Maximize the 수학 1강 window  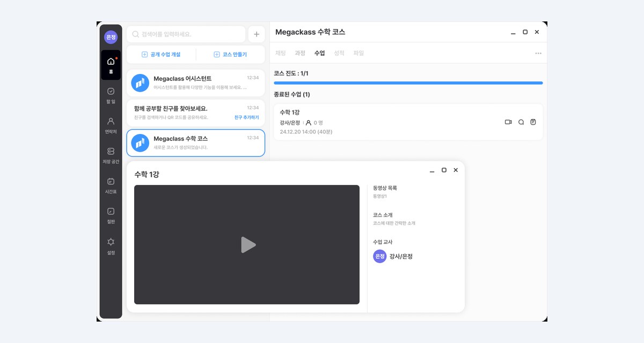(444, 170)
